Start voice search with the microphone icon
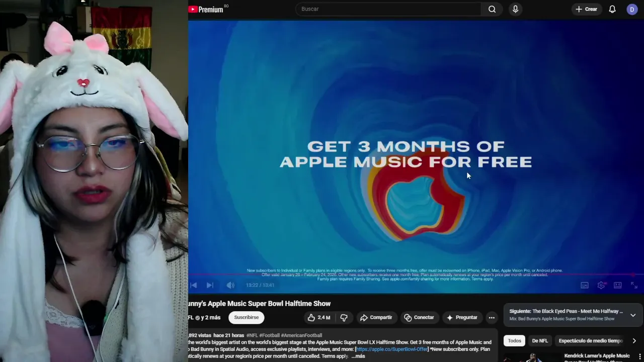The height and width of the screenshot is (362, 644). coord(515,9)
